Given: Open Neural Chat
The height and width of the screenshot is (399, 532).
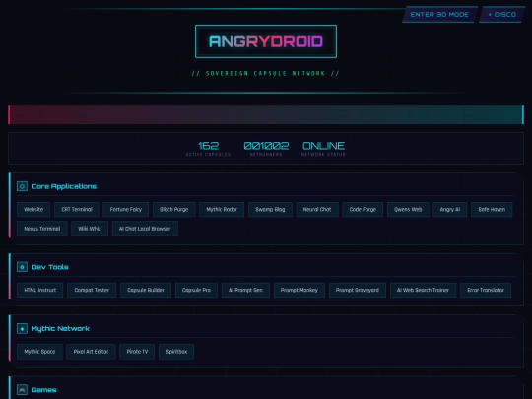Looking at the screenshot, I should tap(317, 209).
